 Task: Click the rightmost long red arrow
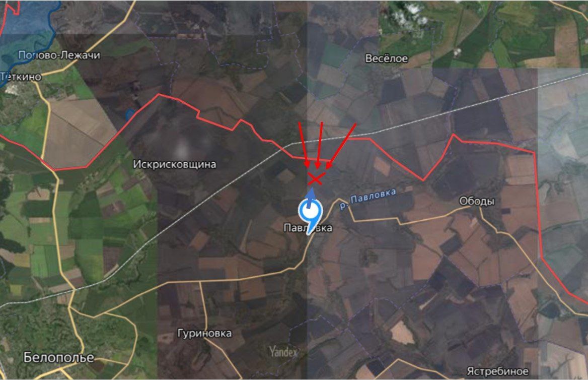click(340, 146)
